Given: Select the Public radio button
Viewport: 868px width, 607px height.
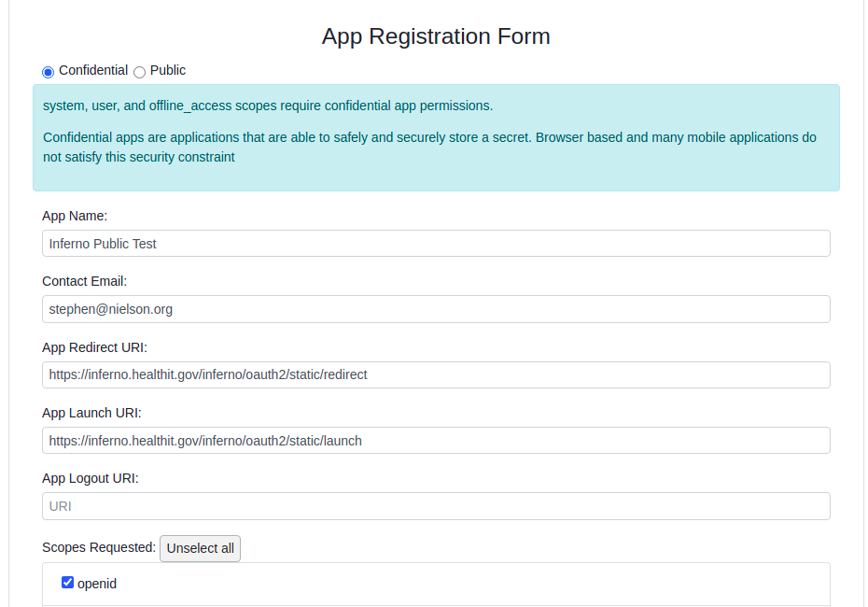Looking at the screenshot, I should pyautogui.click(x=139, y=72).
